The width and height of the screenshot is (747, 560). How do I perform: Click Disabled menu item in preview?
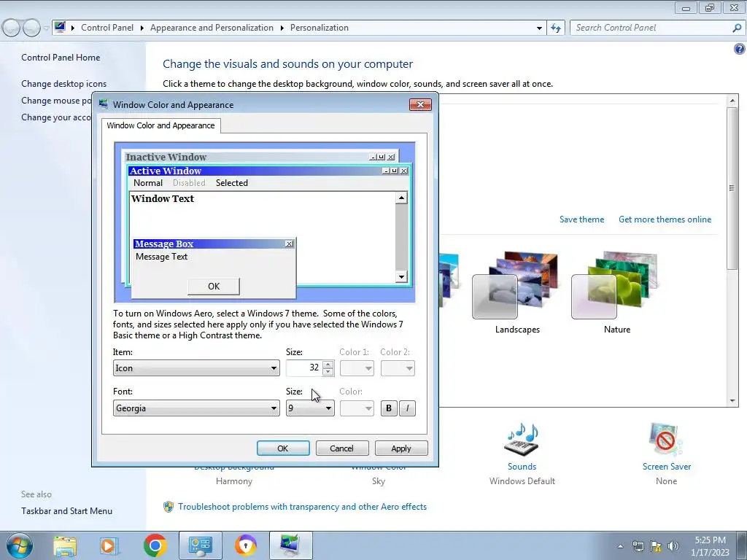click(x=189, y=183)
